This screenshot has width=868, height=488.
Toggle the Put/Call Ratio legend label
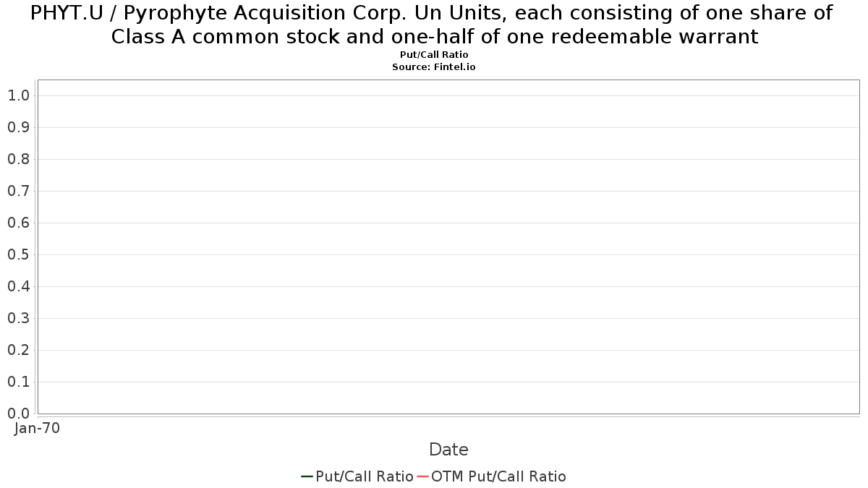(365, 476)
